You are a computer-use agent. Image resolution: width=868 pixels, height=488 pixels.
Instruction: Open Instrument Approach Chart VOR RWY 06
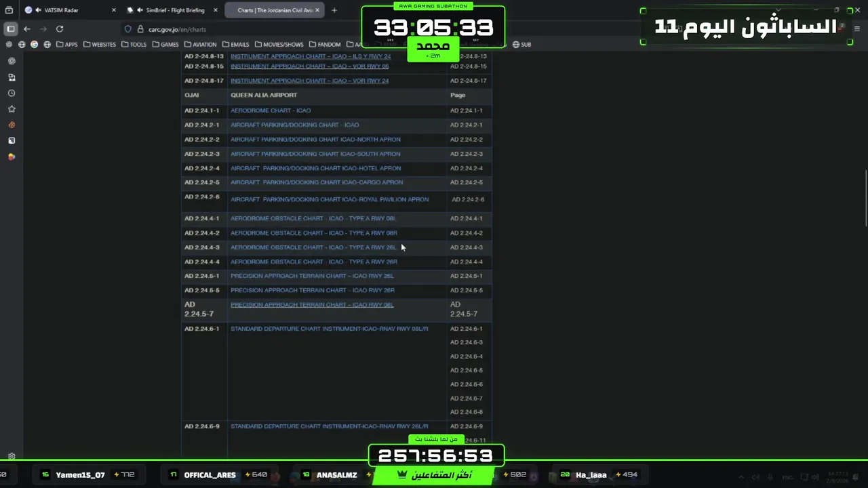309,66
